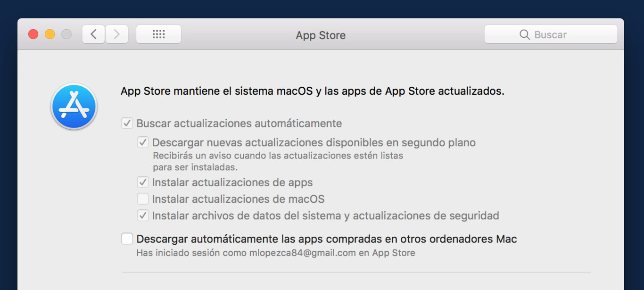Go forward with the right chevron button
The width and height of the screenshot is (644, 290).
116,34
